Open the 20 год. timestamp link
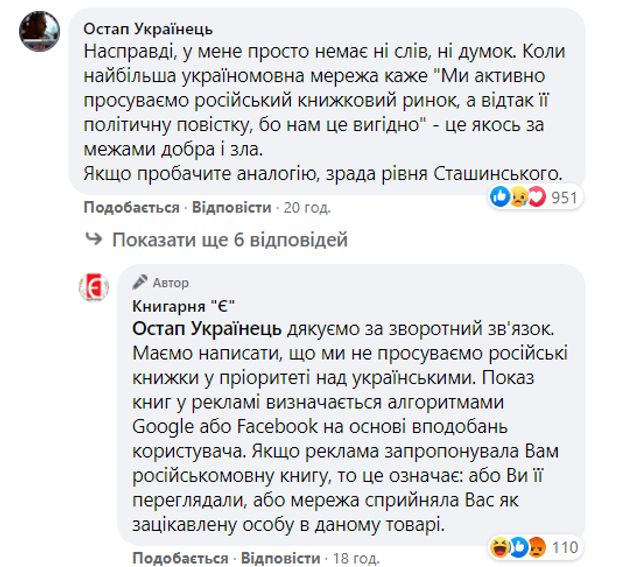 (306, 207)
